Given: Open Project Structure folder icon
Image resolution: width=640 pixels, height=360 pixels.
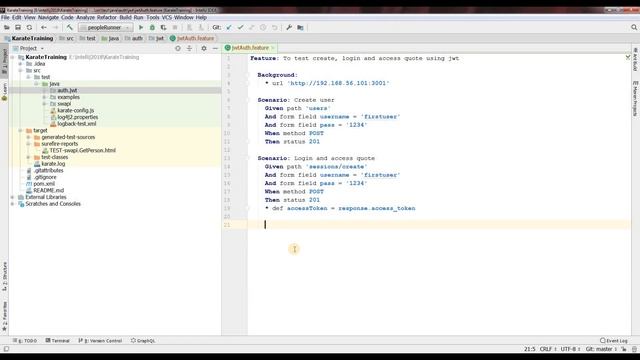Looking at the screenshot, I should point(300,27).
